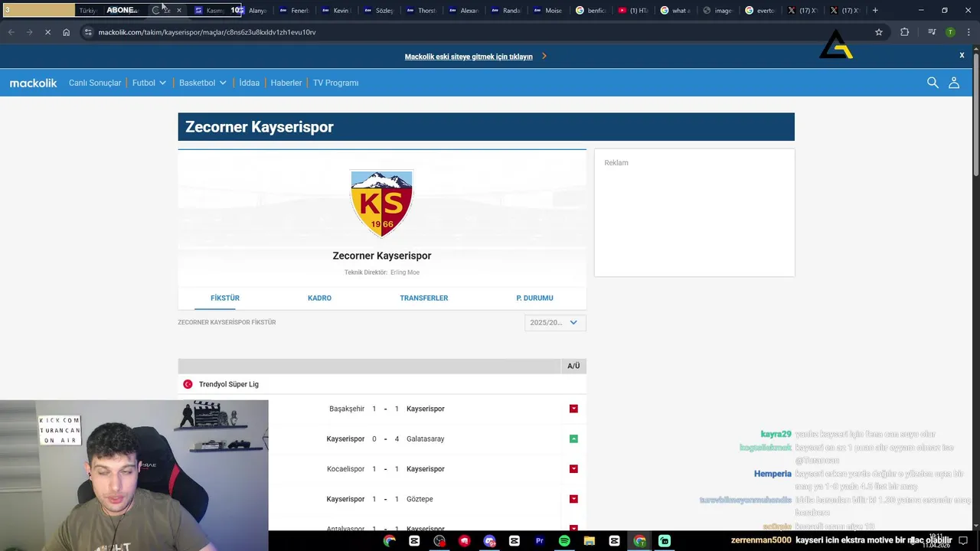Bookmark this page with the star icon
Viewport: 980px width, 551px height.
[879, 32]
